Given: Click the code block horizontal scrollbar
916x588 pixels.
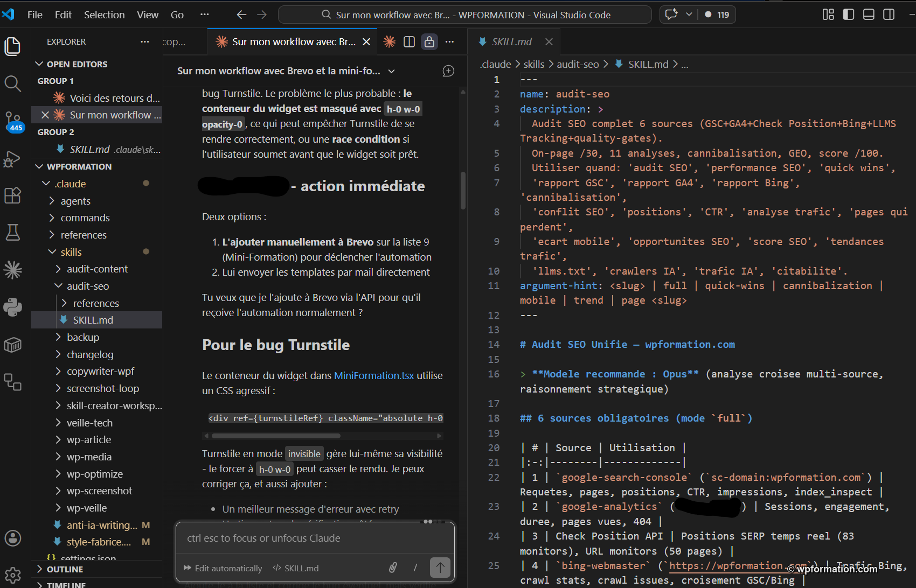Looking at the screenshot, I should (x=276, y=436).
